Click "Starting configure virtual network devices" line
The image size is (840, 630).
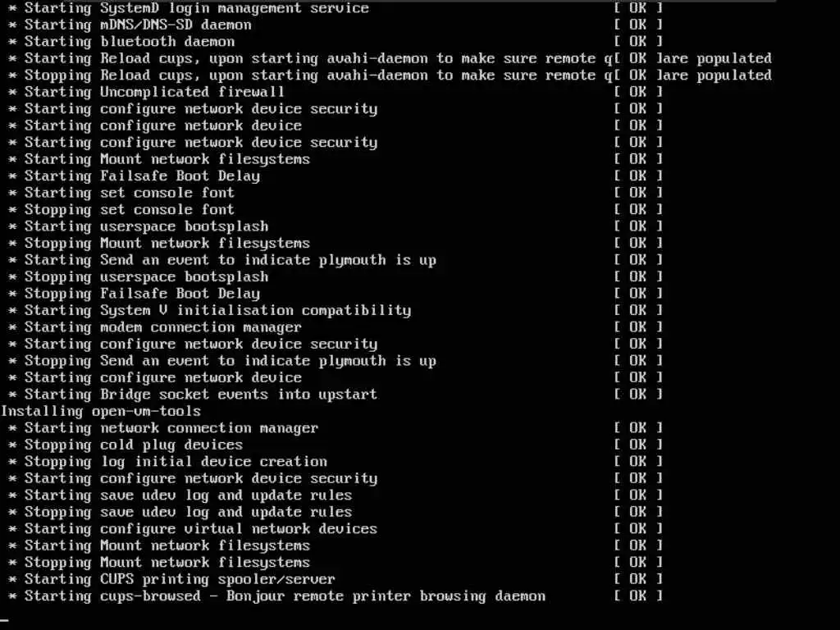tap(201, 529)
